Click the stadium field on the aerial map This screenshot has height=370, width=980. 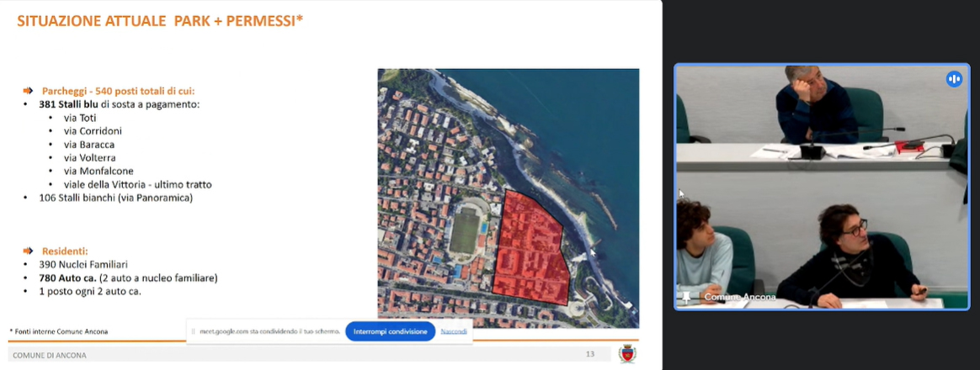[x=464, y=231]
